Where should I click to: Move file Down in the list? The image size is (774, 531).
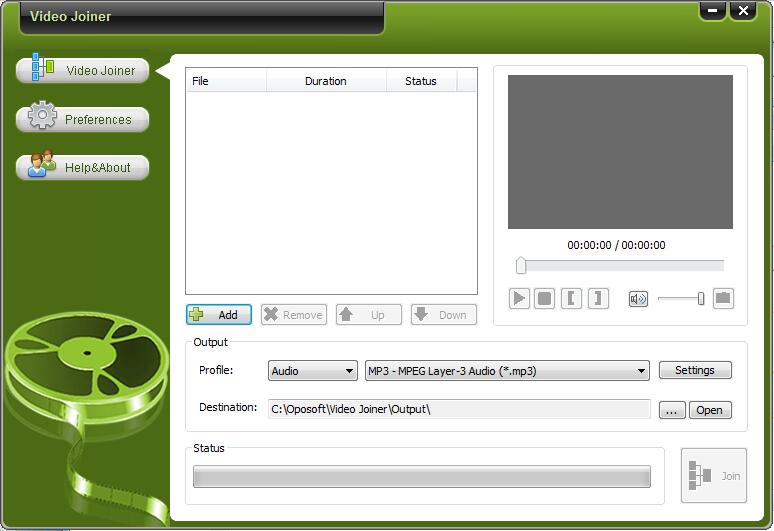443,315
